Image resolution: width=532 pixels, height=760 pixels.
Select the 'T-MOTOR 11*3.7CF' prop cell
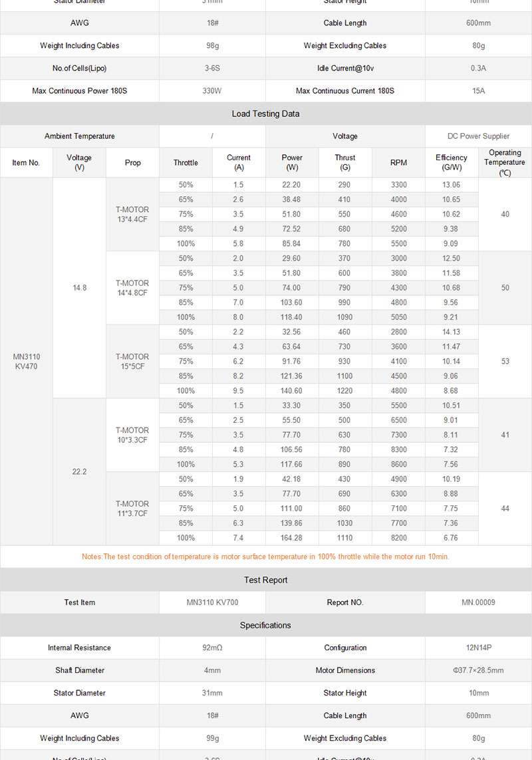point(132,509)
